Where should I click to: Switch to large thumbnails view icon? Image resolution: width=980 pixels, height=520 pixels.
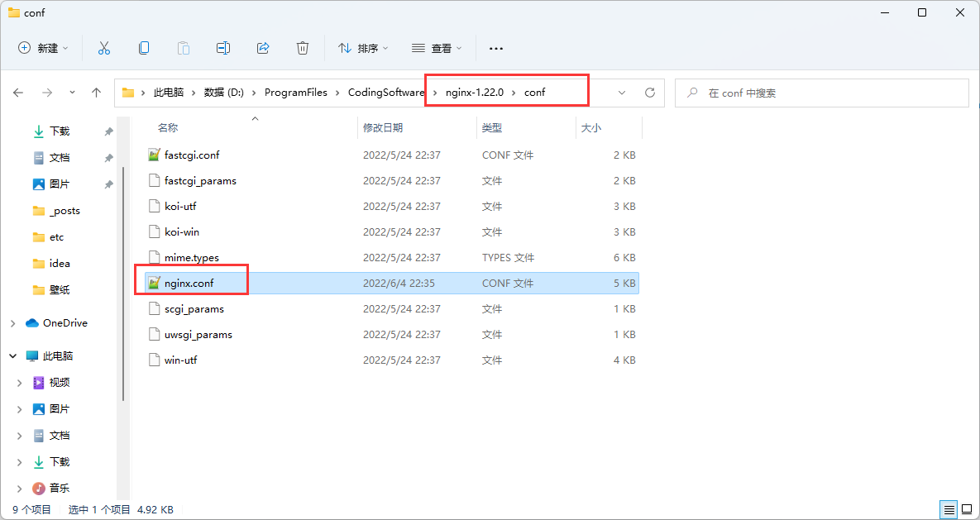967,509
